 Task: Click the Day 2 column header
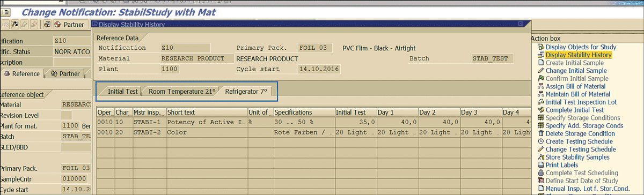pos(438,112)
